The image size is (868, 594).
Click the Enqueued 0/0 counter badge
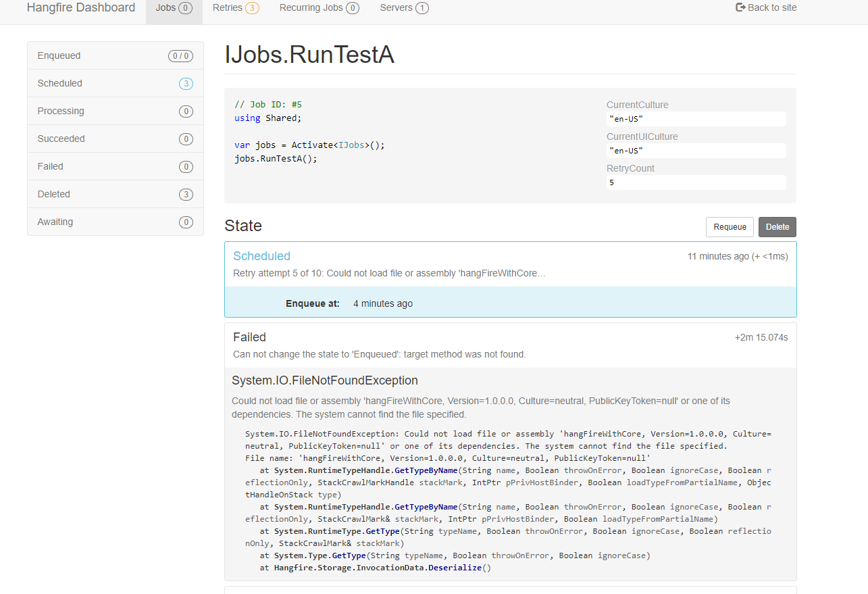[x=180, y=55]
